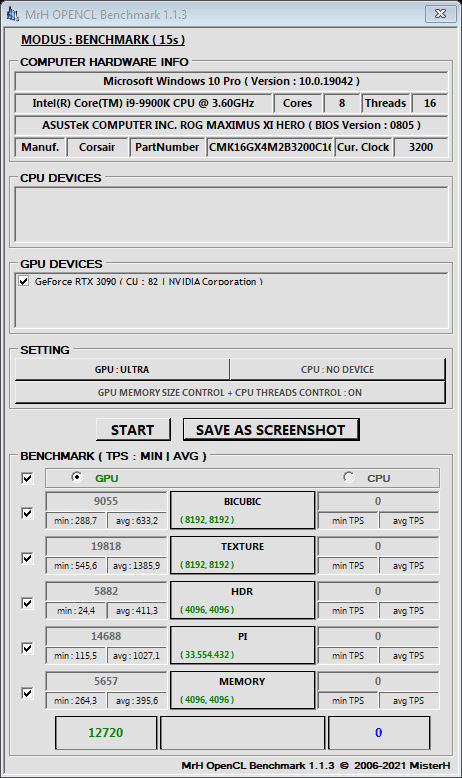
Task: Click the CMK16GX4M2B3200C16 part number field
Action: (x=270, y=147)
